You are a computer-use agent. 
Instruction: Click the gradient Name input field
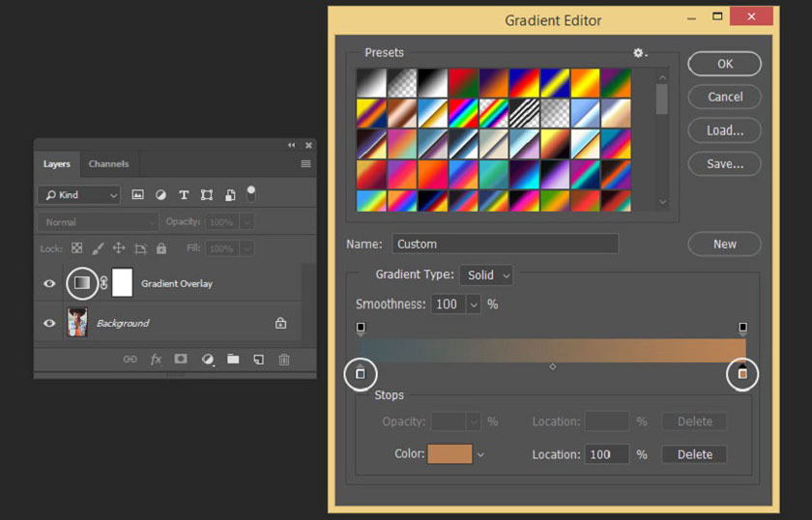(505, 244)
